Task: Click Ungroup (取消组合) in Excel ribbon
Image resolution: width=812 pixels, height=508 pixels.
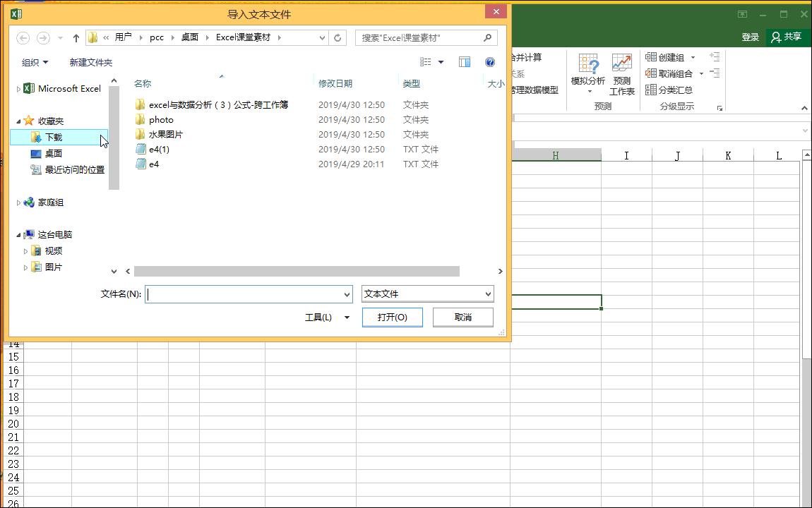Action: tap(669, 73)
